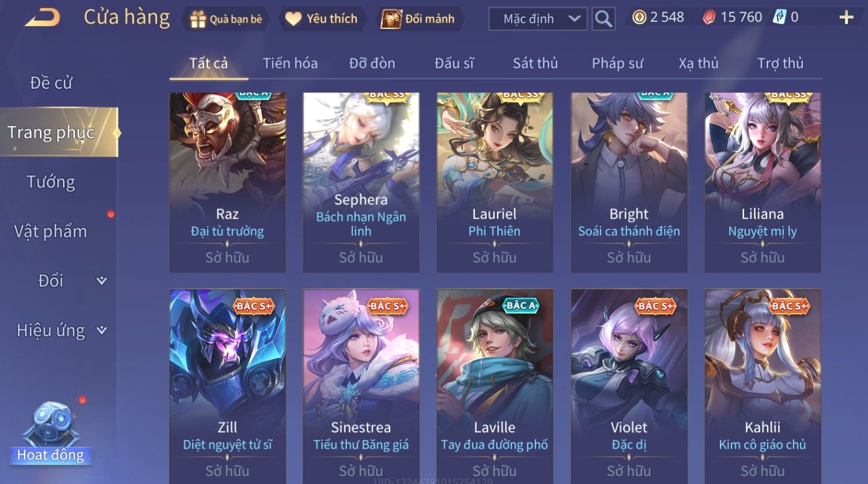The width and height of the screenshot is (868, 484).
Task: Open the Mặc định sort dropdown
Action: [538, 19]
